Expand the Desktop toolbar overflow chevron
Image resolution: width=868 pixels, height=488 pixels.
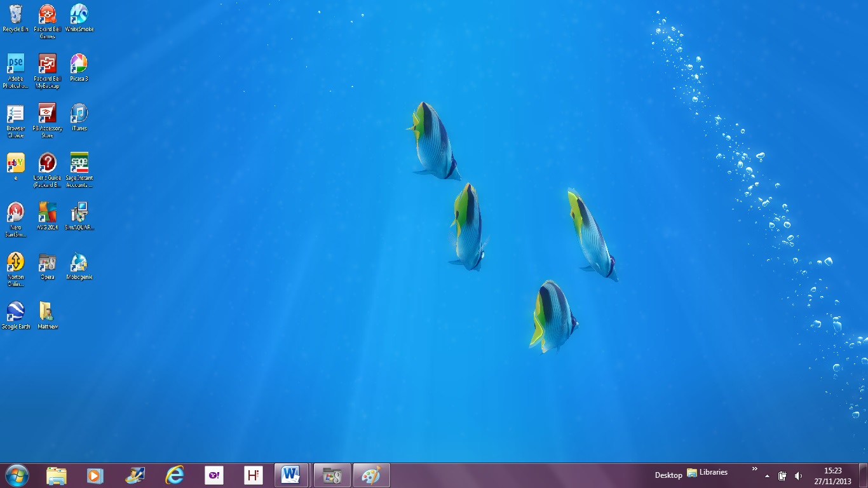click(x=754, y=469)
